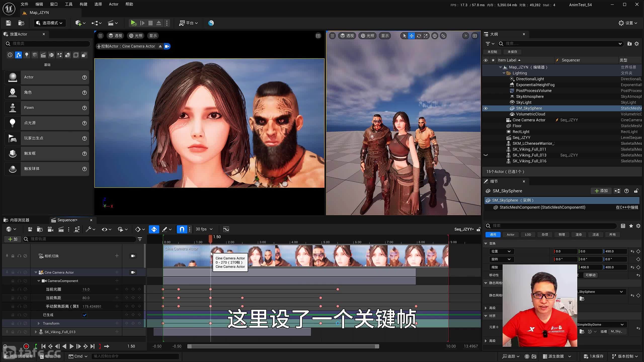Click the Sequencer playhead marker at 1.50
The image size is (644, 362).
pos(210,238)
